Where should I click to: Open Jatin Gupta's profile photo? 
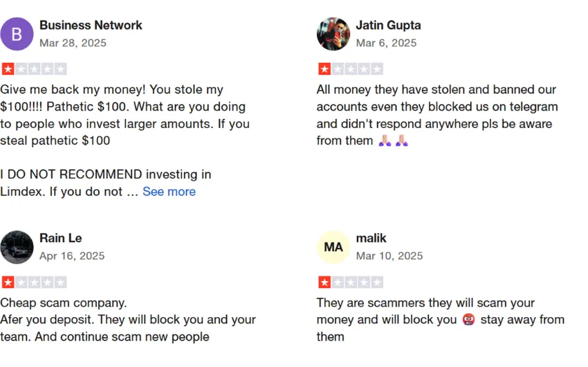pos(333,34)
